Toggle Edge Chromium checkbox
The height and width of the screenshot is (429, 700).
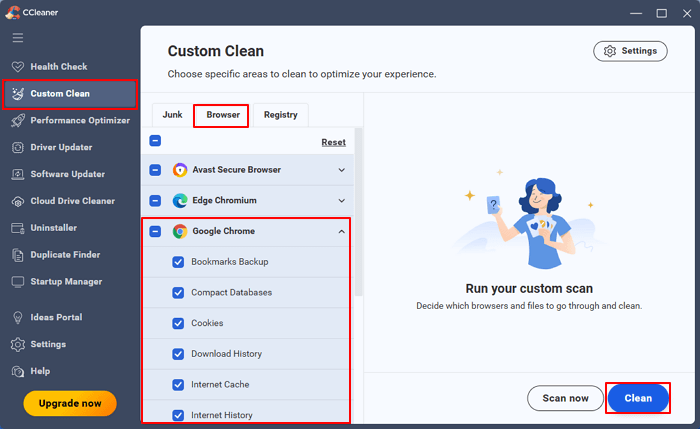tap(155, 200)
